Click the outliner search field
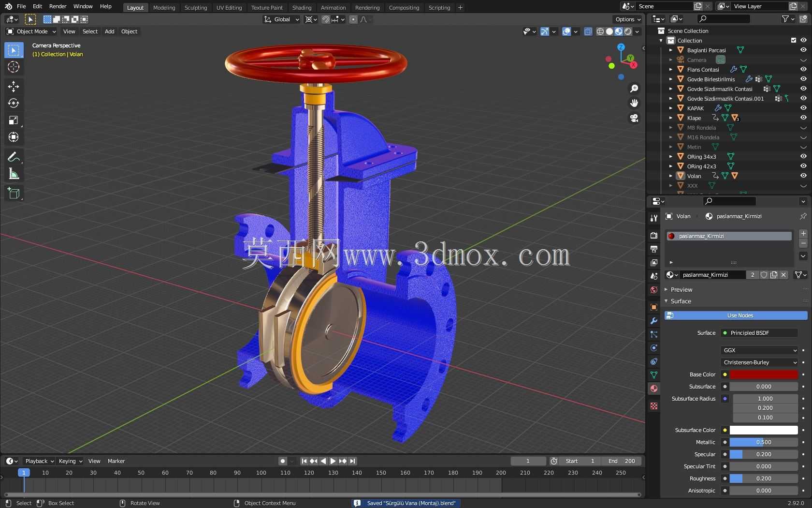Screen dimensions: 812x508 pyautogui.click(x=724, y=19)
